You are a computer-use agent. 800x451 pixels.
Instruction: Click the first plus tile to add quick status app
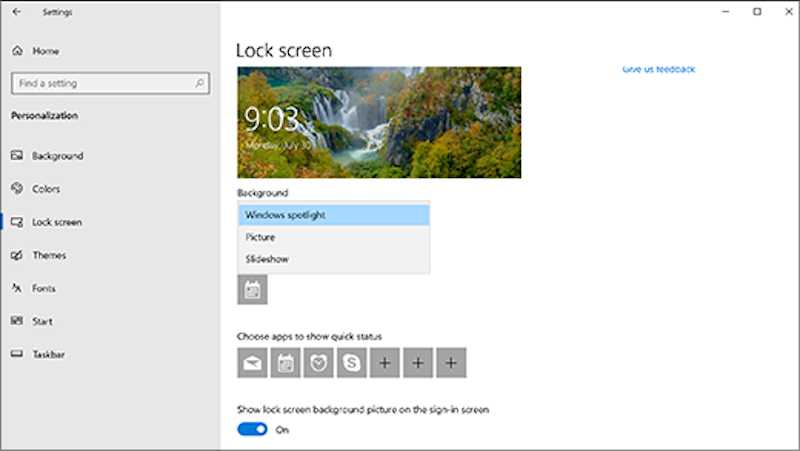click(x=385, y=363)
